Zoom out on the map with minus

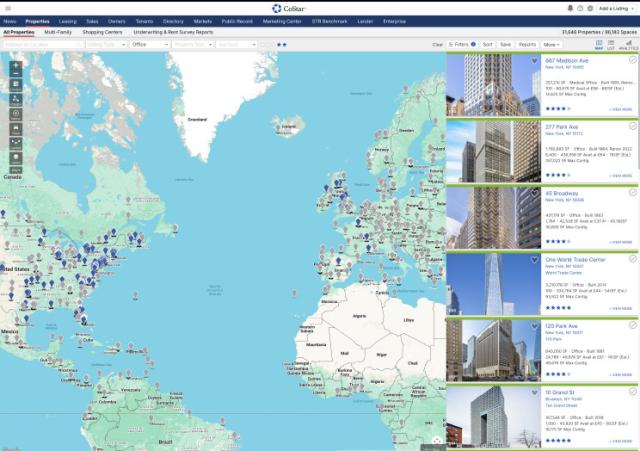tap(16, 73)
